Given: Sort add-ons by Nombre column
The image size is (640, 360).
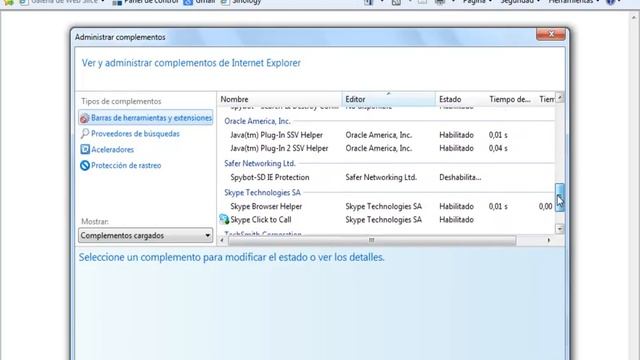Looking at the screenshot, I should (x=279, y=99).
